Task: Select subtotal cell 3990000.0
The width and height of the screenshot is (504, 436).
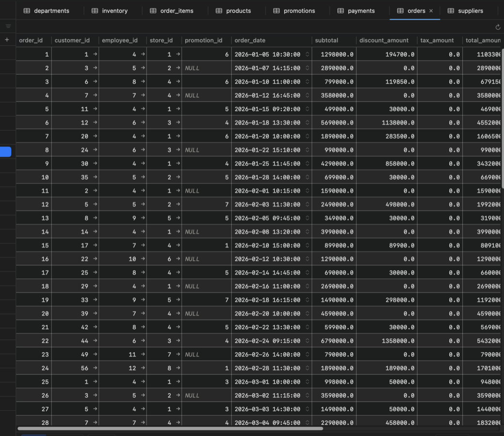Action: click(x=334, y=232)
